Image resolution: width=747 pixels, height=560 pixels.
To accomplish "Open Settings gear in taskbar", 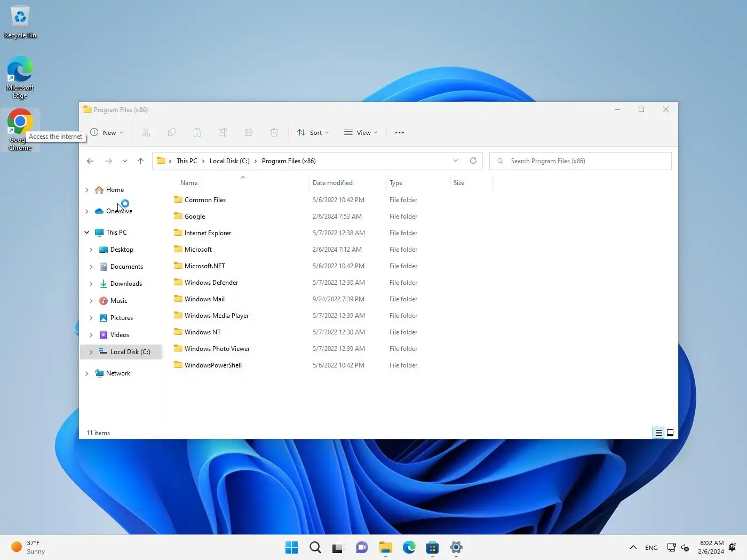I will 456,547.
